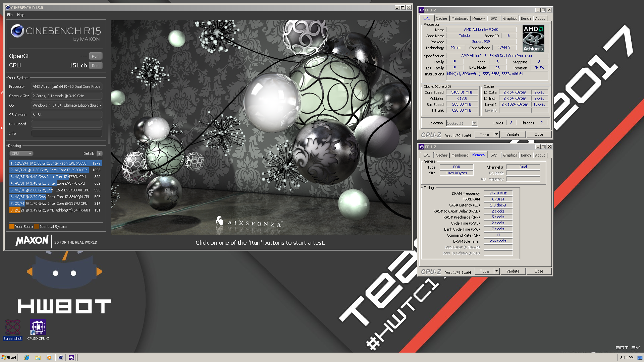Click Tools button in lower CPU-Z window
Image resolution: width=644 pixels, height=362 pixels.
(x=484, y=271)
